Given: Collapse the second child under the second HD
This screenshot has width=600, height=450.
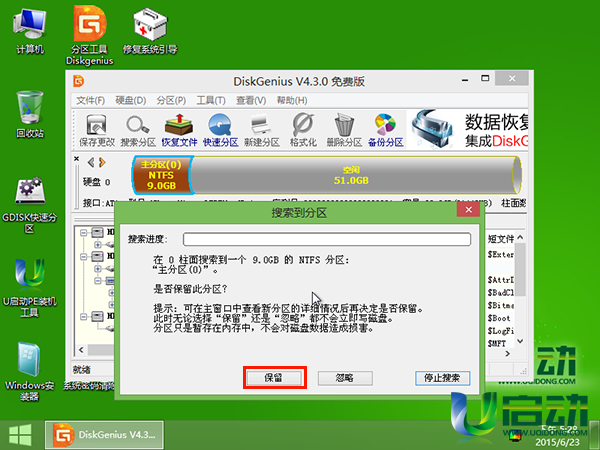Looking at the screenshot, I should 98,281.
